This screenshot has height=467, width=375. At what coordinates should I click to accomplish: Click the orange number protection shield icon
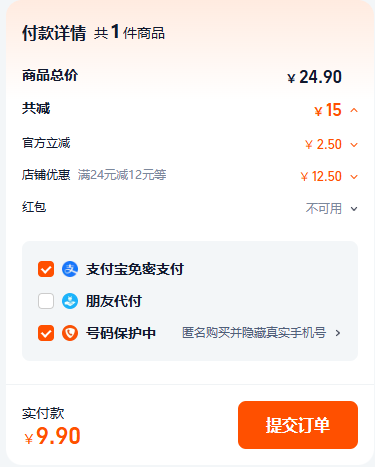coord(70,333)
